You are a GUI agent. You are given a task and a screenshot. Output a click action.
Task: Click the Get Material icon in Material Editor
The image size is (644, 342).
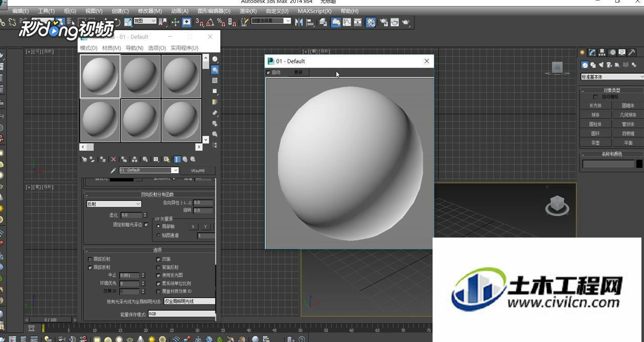point(84,159)
